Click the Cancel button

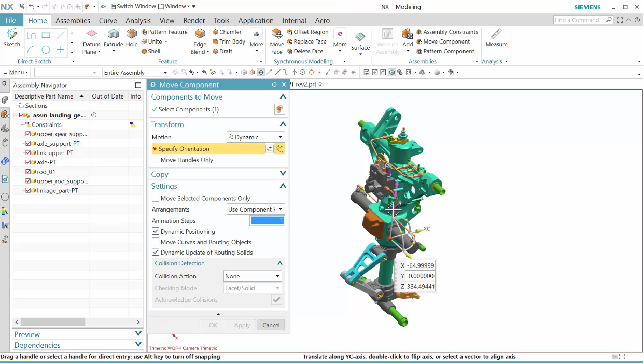click(x=271, y=325)
